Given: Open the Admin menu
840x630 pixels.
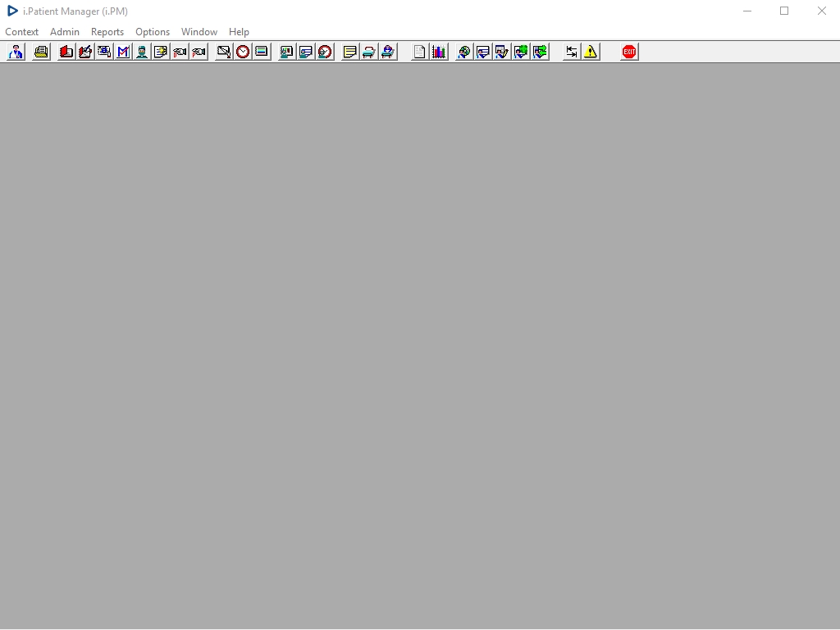Looking at the screenshot, I should (x=65, y=32).
